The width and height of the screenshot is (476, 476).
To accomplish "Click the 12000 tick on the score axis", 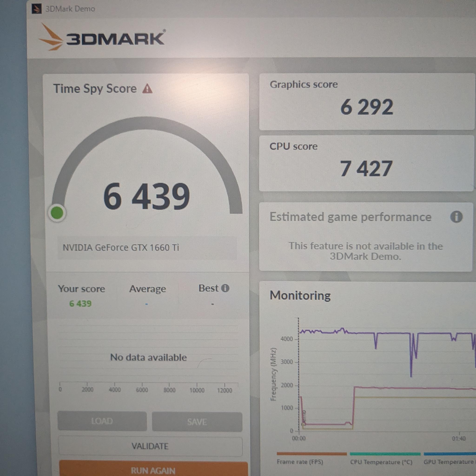I will 225,390.
